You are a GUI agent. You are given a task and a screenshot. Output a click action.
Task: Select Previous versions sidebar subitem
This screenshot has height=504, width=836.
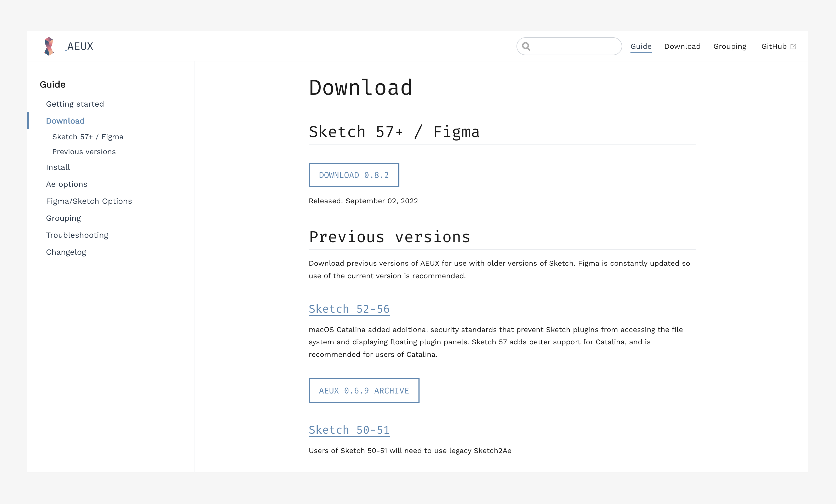pos(84,152)
